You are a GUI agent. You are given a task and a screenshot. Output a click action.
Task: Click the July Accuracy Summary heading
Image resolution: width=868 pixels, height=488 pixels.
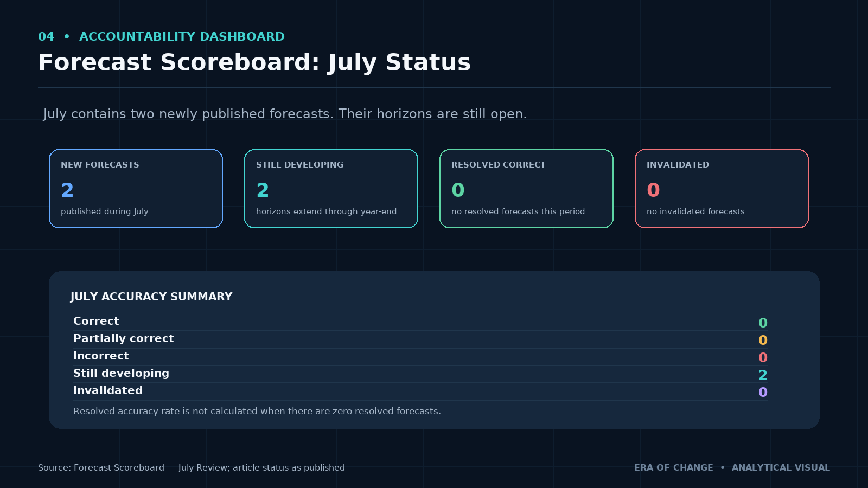151,297
